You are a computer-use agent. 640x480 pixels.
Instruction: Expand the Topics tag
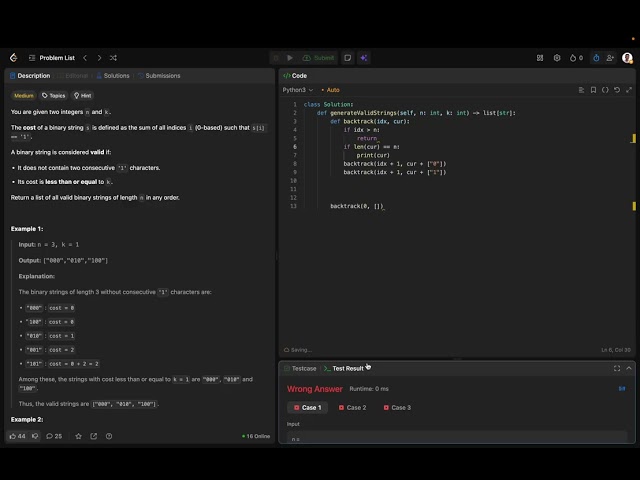53,96
